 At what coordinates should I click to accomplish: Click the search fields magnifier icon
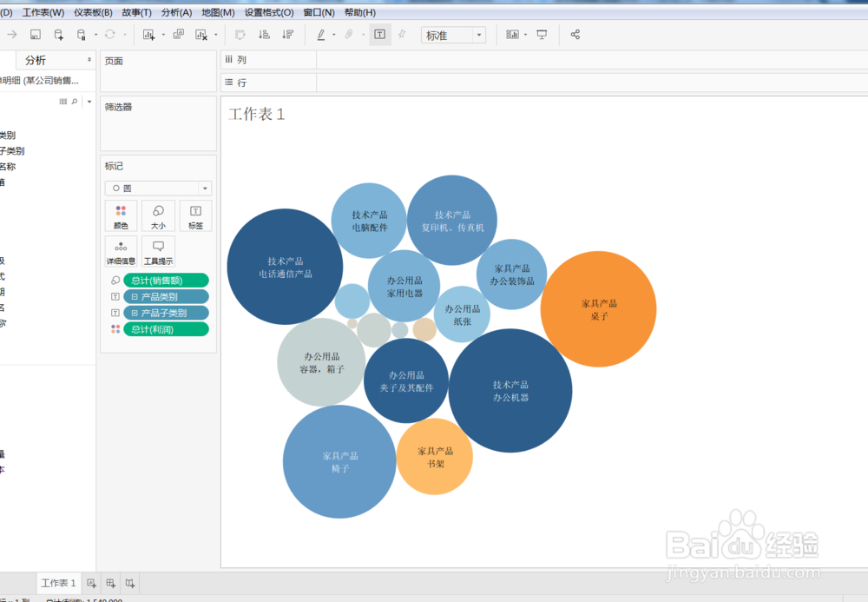[x=75, y=102]
